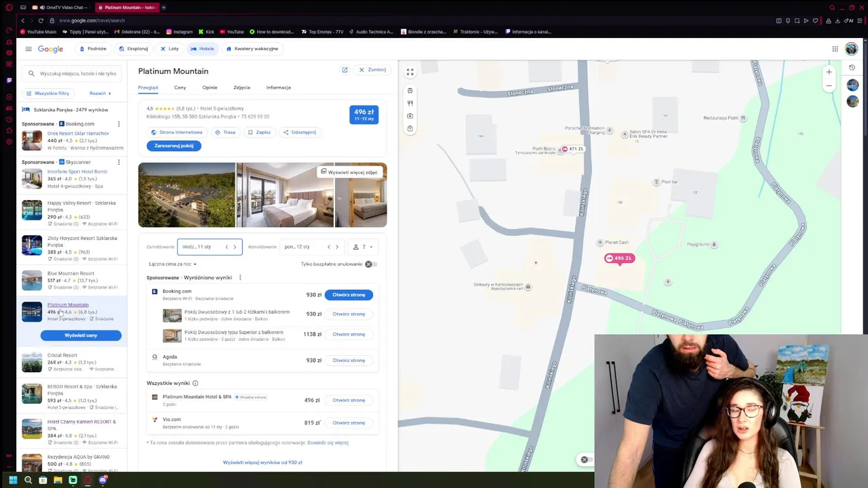Screen dimensions: 868x488
Task: Move check-in date one day later
Action: click(235, 247)
